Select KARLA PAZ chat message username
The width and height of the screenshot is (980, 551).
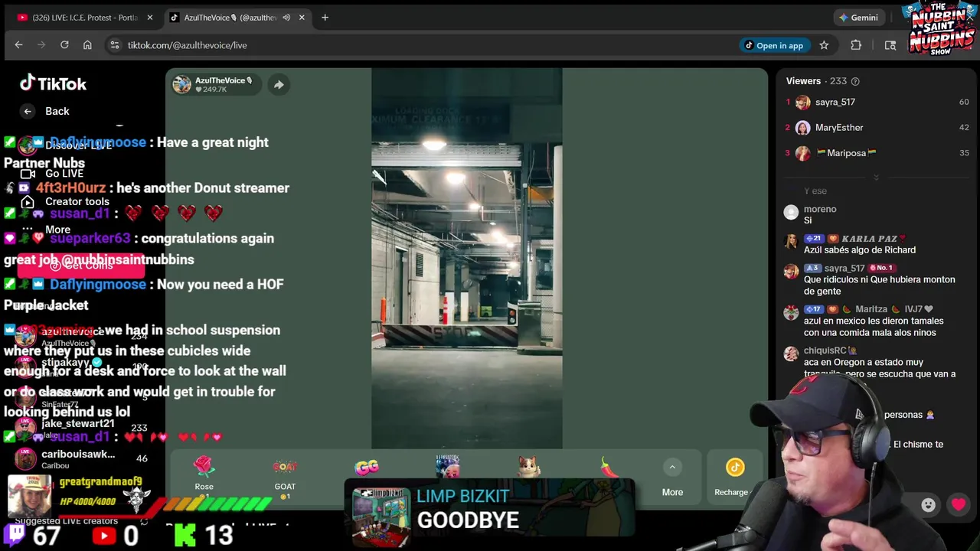[869, 239]
